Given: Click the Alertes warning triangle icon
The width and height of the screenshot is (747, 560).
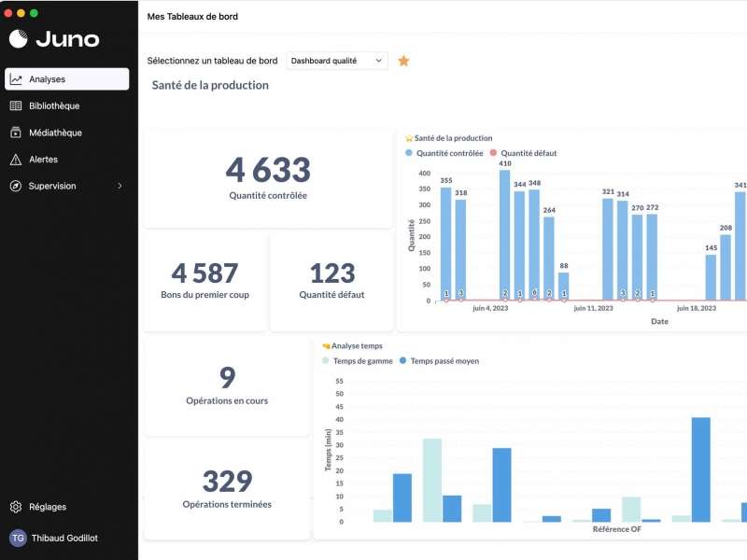Looking at the screenshot, I should click(x=16, y=160).
